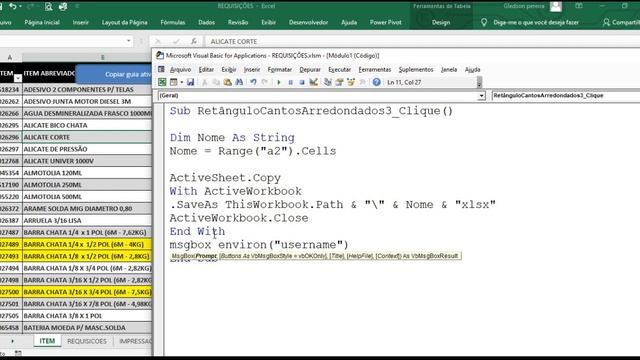Viewport: 640px width, 360px height.
Task: Open Executar menu in VBA editor
Action: coord(340,69)
